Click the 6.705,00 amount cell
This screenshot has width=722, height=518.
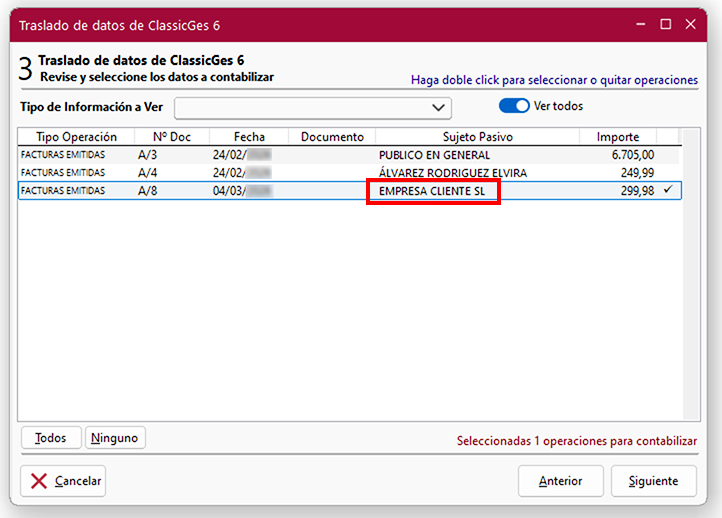tap(632, 155)
